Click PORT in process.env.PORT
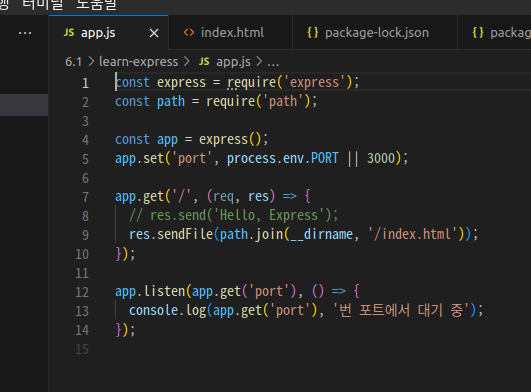 [325, 158]
